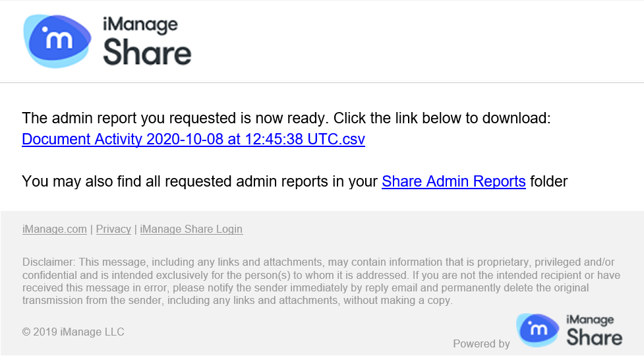The image size is (644, 356).
Task: Open the Share Admin Reports folder link
Action: tap(454, 181)
